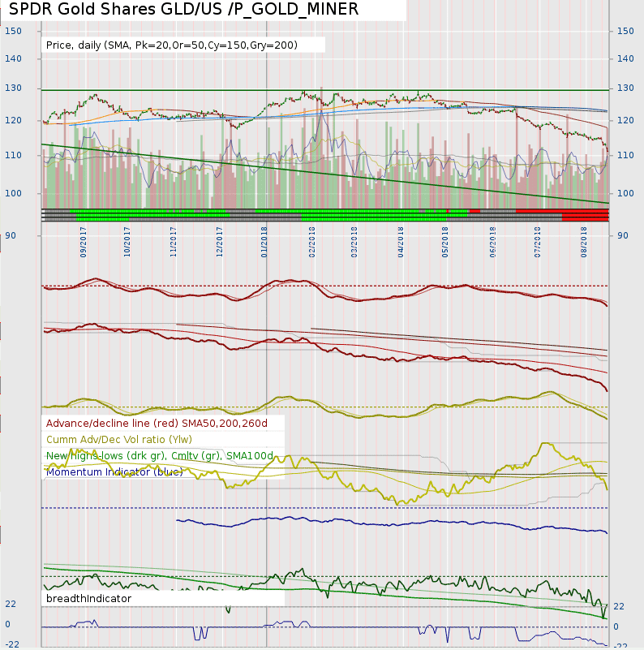Click the 90 price label on left axis

click(11, 235)
